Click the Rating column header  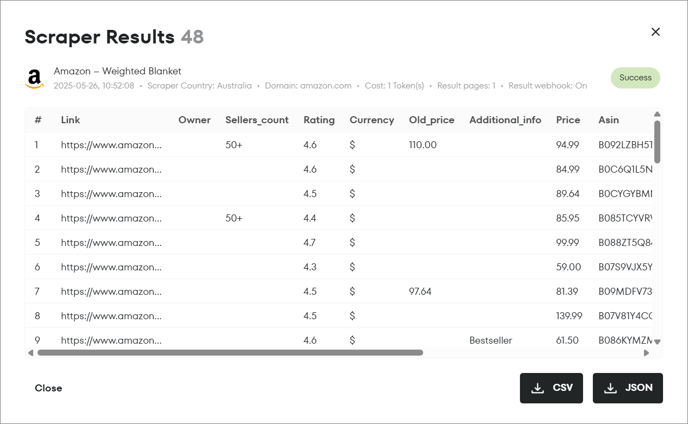point(319,120)
